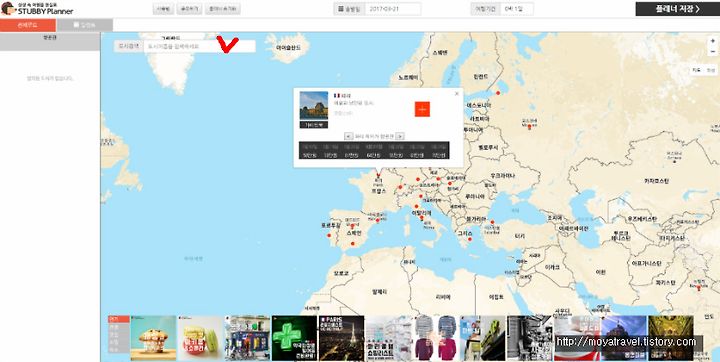Viewport: 720px width, 362px height.
Task: Focus the city name search box
Action: tap(199, 46)
